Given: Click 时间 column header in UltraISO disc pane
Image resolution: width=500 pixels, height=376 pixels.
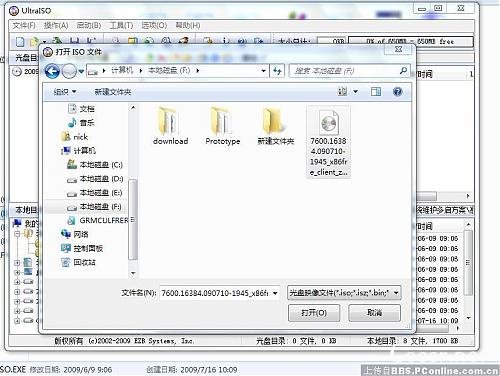Looking at the screenshot, I should coord(425,74).
